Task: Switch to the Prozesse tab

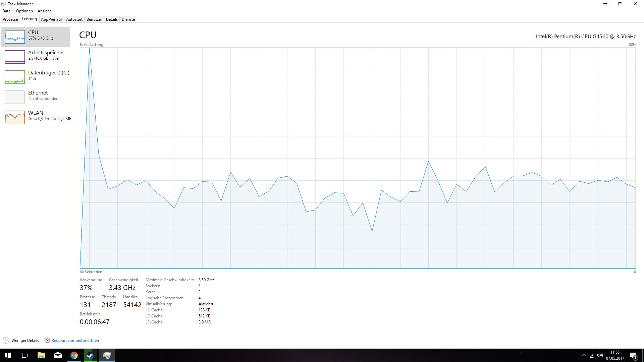Action: point(10,19)
